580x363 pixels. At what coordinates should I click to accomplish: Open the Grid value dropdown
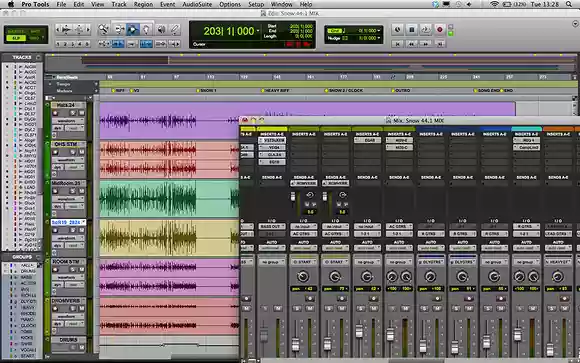point(379,30)
